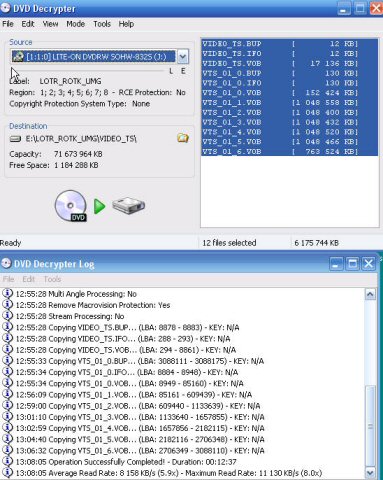This screenshot has height=480, width=383.
Task: Click the '6 175 744 KB' status bar total
Action: tap(316, 243)
